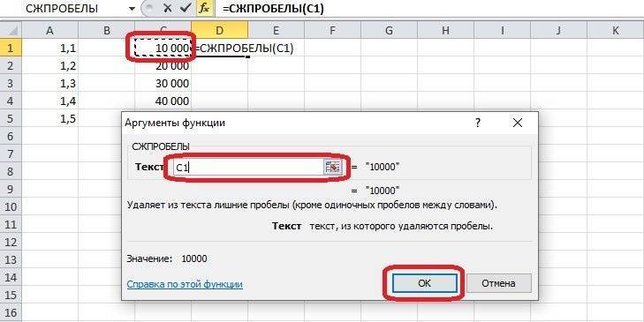Click the Отмена button
Image resolution: width=644 pixels, height=322 pixels.
(x=498, y=283)
